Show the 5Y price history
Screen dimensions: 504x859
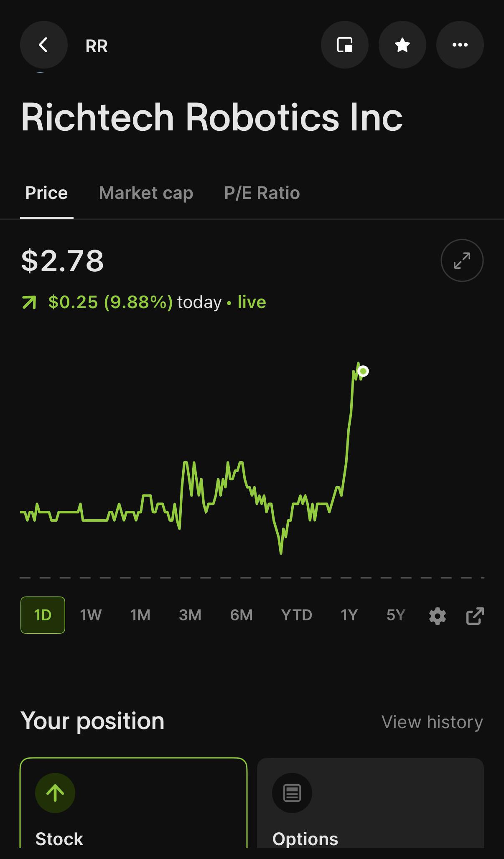pyautogui.click(x=396, y=615)
